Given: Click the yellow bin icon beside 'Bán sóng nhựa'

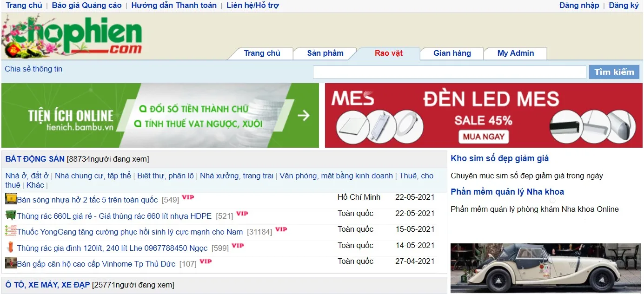Looking at the screenshot, I should coord(10,198).
